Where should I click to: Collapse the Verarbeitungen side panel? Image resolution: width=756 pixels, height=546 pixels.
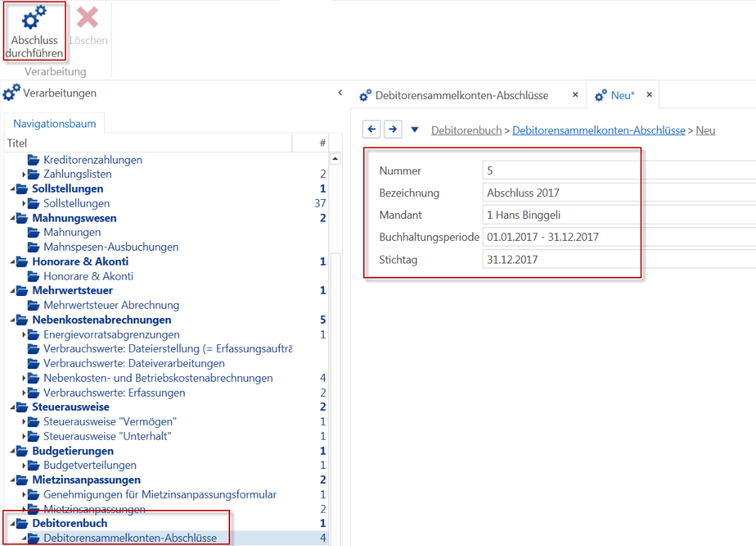click(340, 93)
